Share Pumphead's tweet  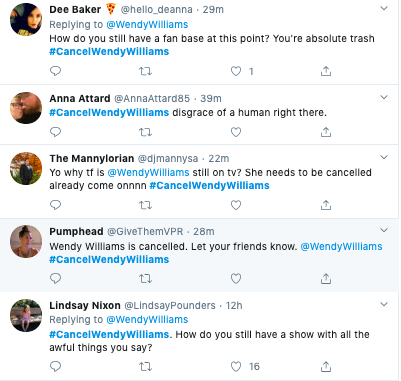coord(326,278)
